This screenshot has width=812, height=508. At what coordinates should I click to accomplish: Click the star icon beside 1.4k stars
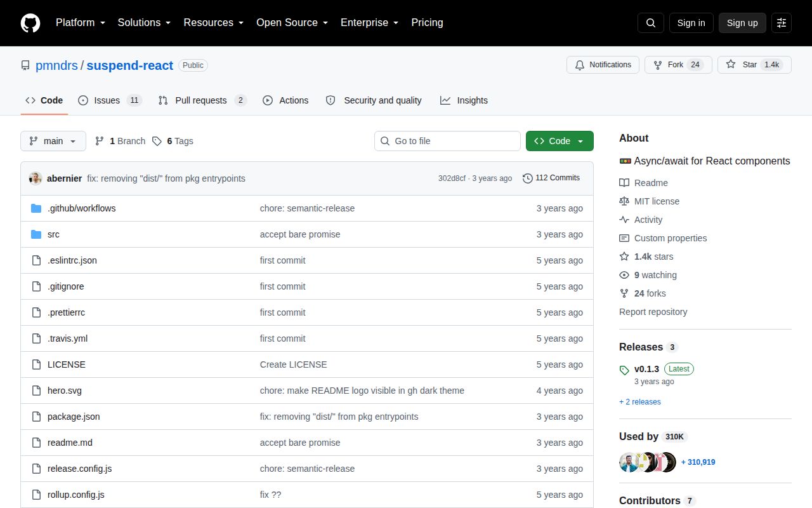[x=624, y=257]
